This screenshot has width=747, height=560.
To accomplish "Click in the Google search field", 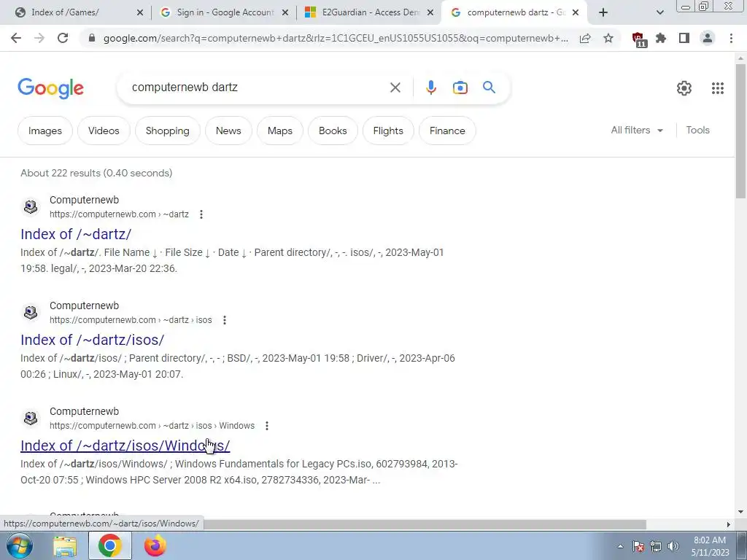I will (258, 87).
